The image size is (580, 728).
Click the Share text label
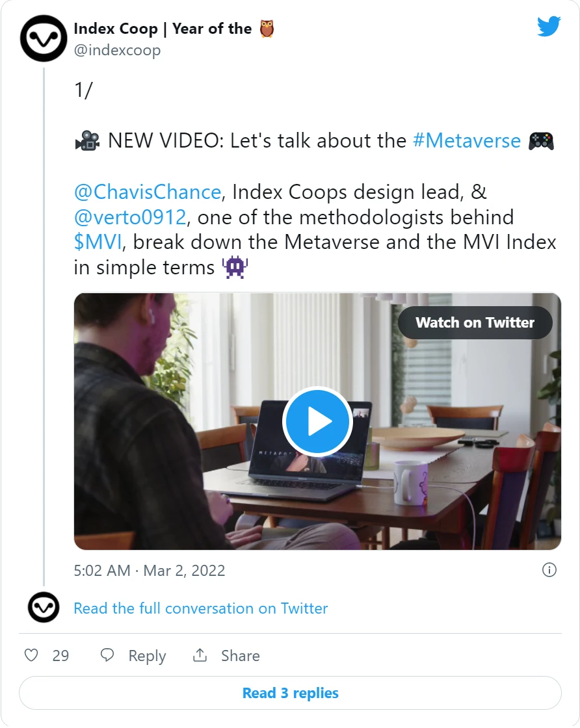pyautogui.click(x=241, y=655)
